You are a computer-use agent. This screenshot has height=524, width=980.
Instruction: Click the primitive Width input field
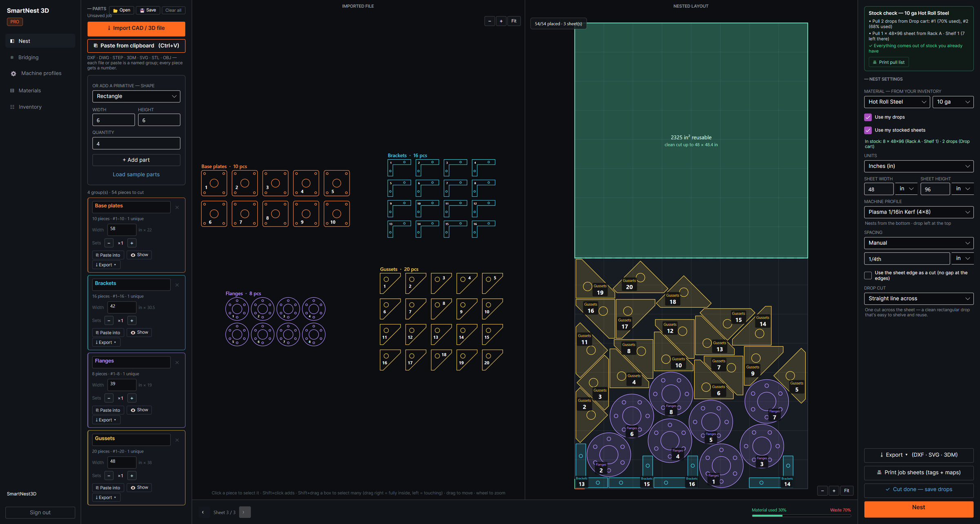point(114,120)
